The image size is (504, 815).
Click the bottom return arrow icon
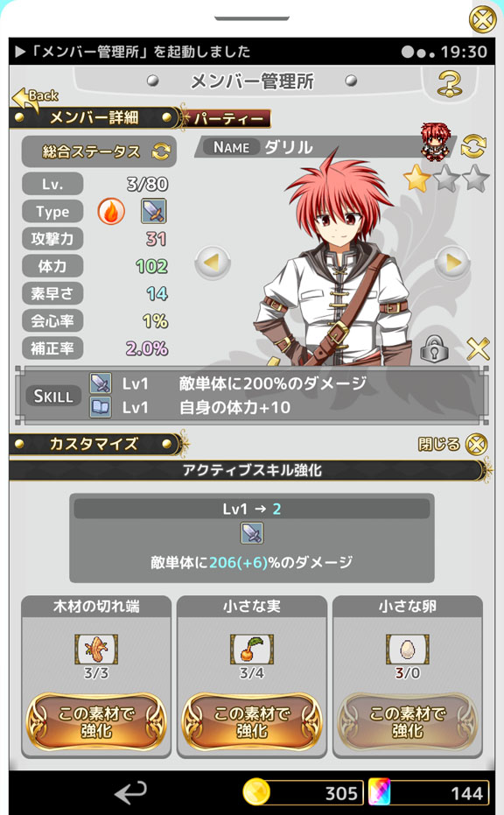tap(131, 792)
